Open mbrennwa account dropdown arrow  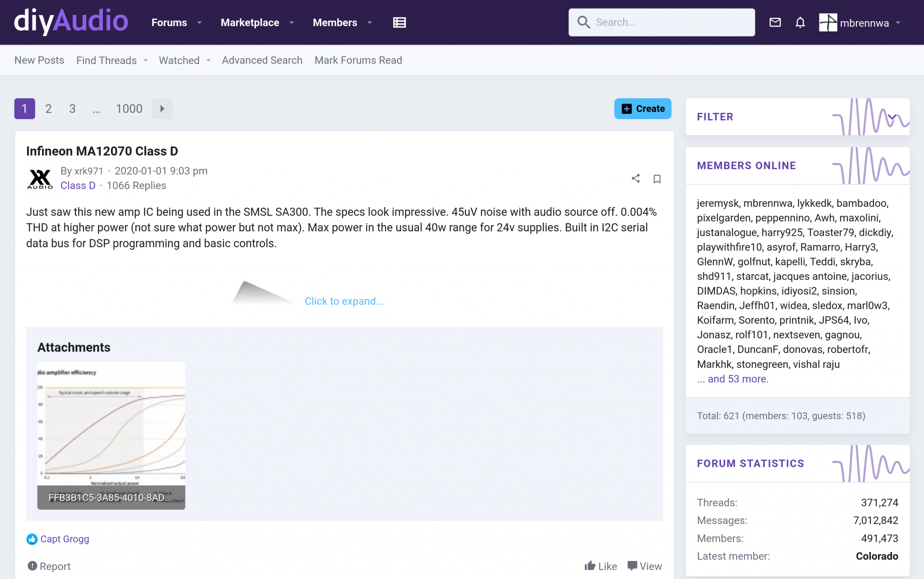tap(898, 23)
